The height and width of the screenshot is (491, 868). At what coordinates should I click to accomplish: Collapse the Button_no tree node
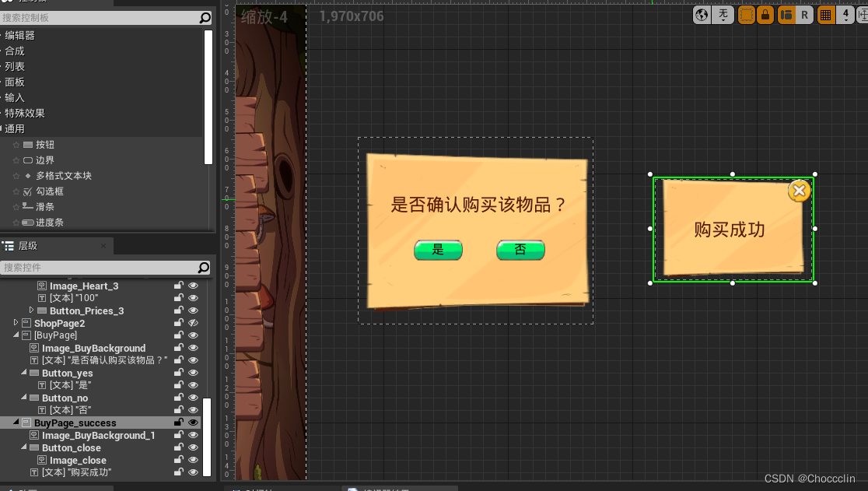[24, 398]
